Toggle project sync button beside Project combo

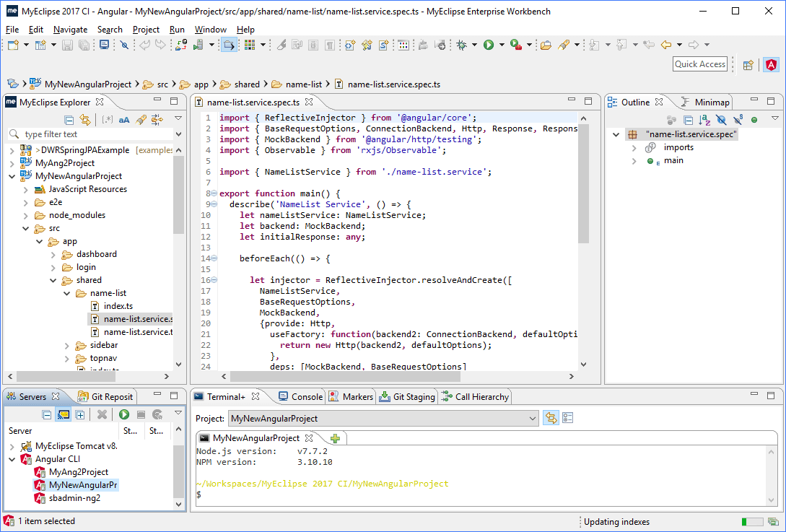(x=551, y=418)
